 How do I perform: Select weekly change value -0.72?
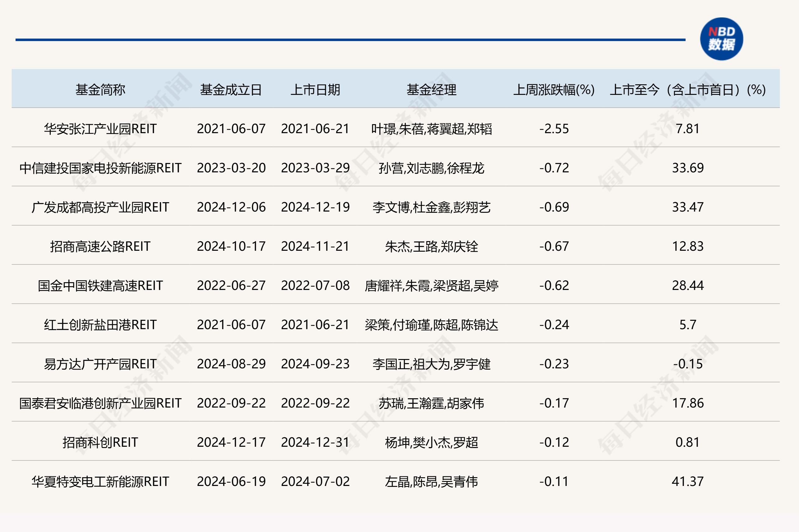(554, 168)
